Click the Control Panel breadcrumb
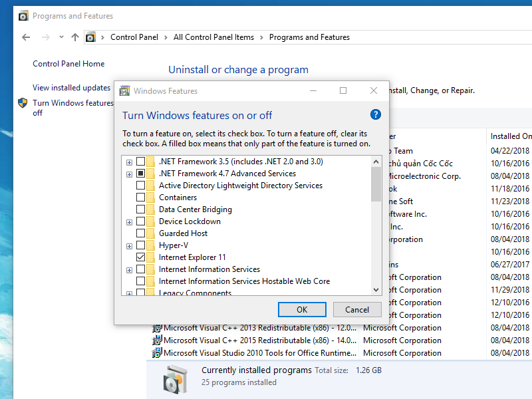532x399 pixels. click(134, 37)
